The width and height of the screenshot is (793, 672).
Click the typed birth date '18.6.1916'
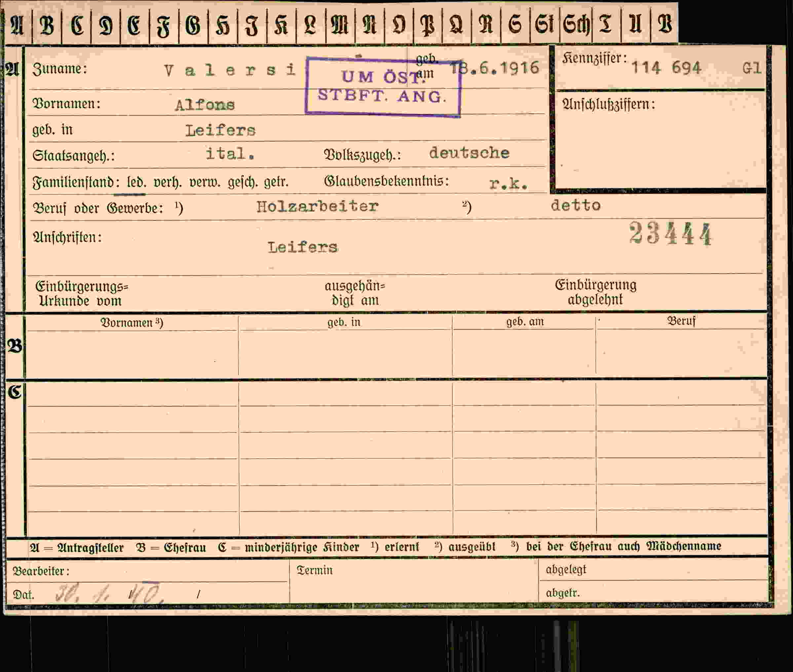[495, 68]
